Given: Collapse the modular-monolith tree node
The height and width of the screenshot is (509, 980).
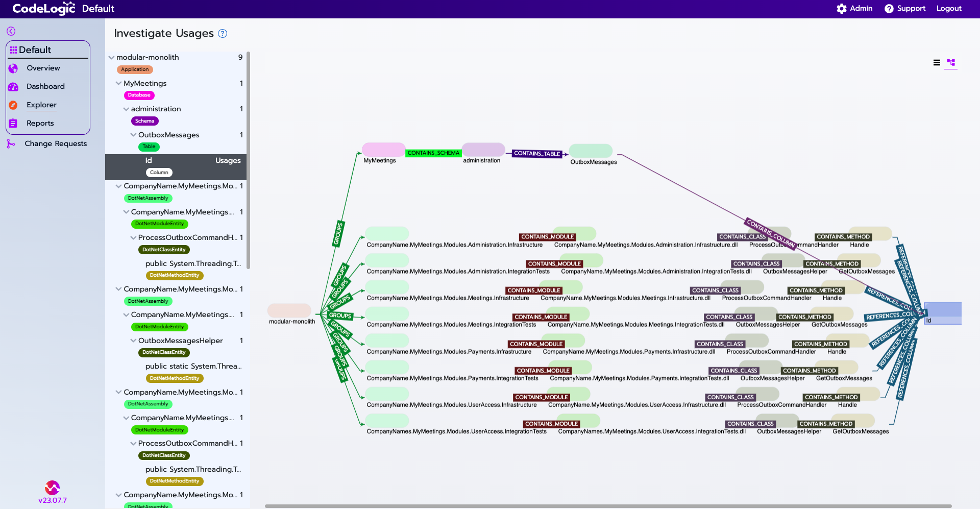Looking at the screenshot, I should pyautogui.click(x=112, y=57).
